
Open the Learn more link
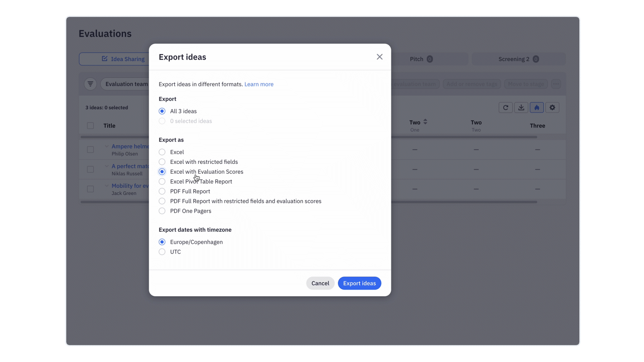click(x=259, y=84)
